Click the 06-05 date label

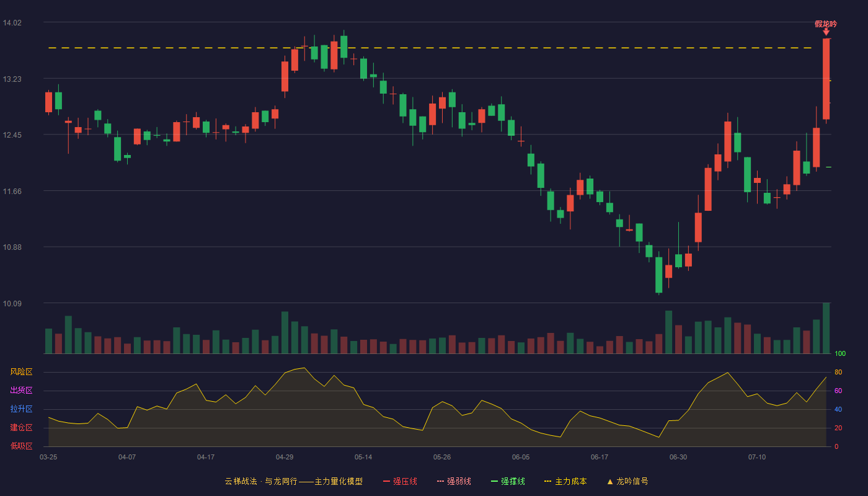click(521, 457)
